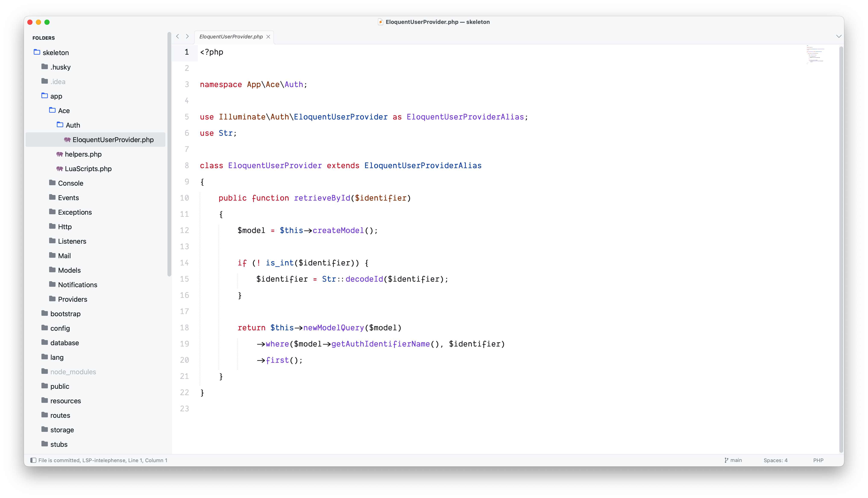This screenshot has height=498, width=868.
Task: Click the forward navigation arrow icon
Action: click(187, 36)
